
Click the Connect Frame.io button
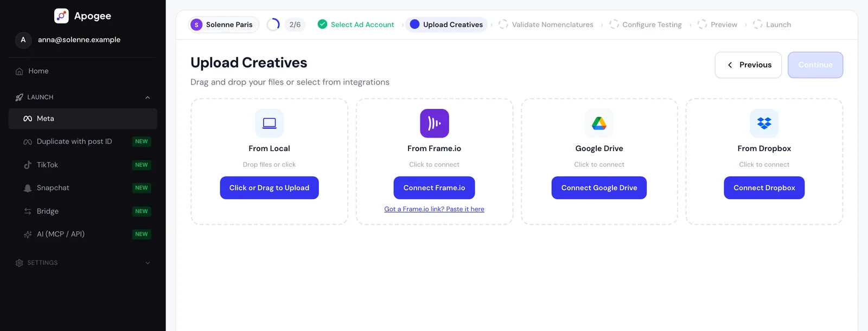pyautogui.click(x=434, y=188)
